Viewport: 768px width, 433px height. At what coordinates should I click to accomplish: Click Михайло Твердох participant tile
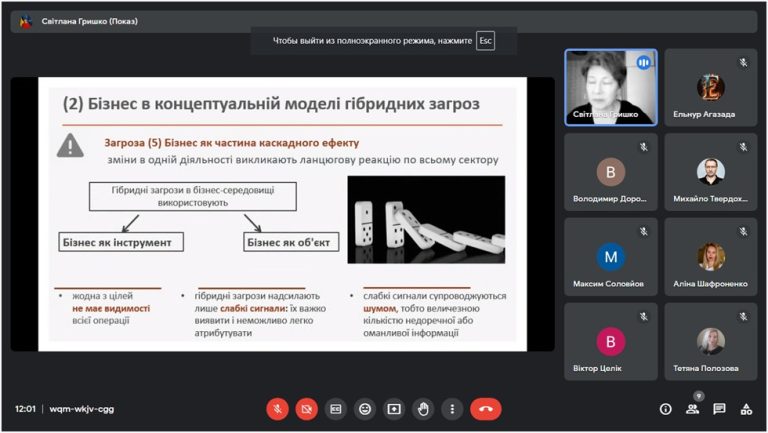point(711,172)
